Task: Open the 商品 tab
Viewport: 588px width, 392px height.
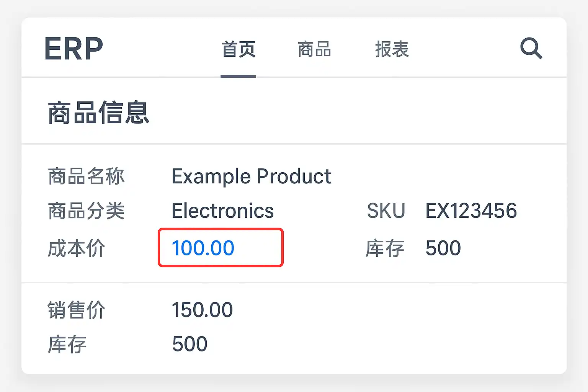Action: 314,50
